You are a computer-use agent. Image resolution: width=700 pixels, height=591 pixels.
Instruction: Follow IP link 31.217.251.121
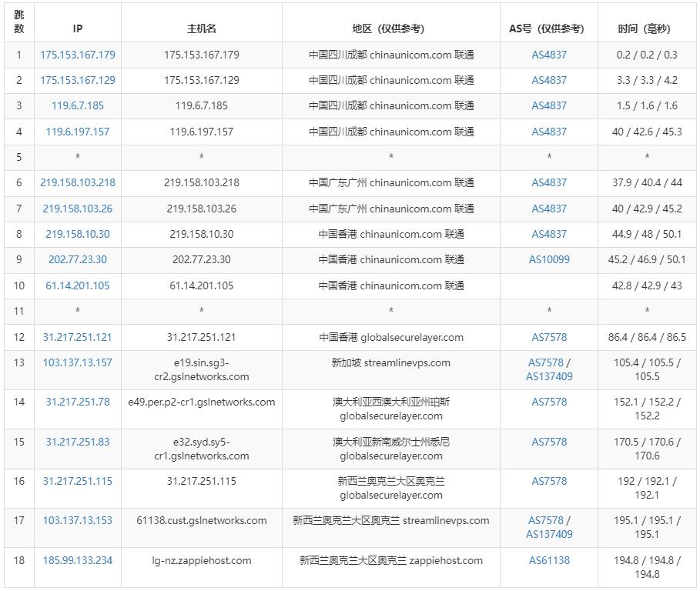(78, 337)
